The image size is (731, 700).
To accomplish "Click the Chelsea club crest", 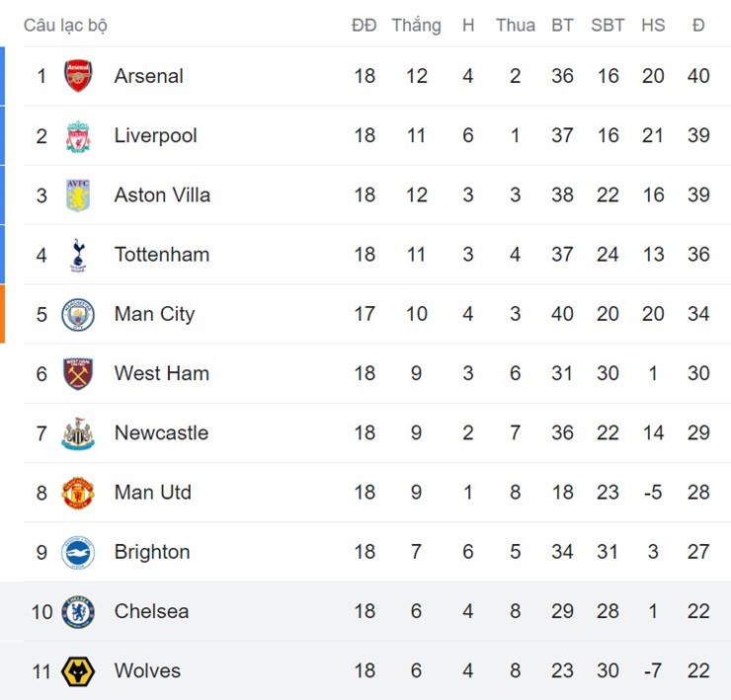I will tap(78, 612).
